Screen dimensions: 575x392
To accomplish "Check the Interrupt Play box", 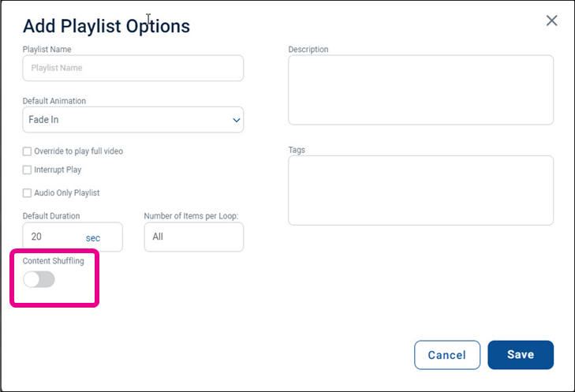I will [x=27, y=170].
